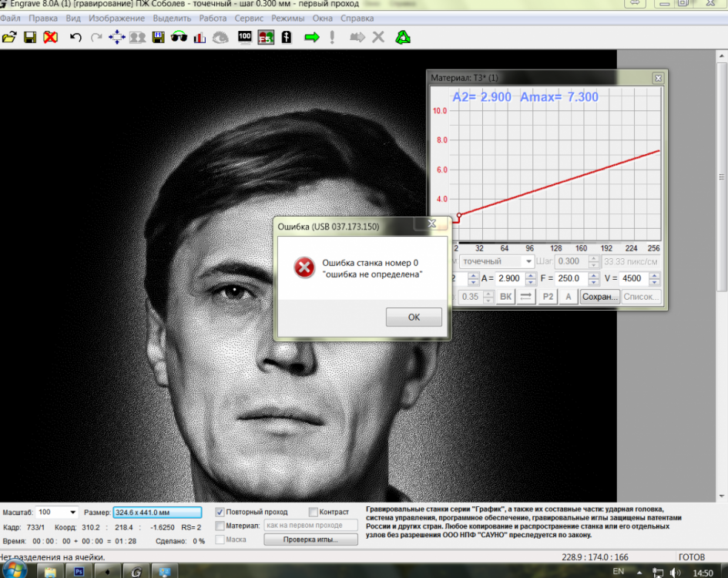728x578 pixels.
Task: Click the sunglasses toolbar icon
Action: [x=179, y=37]
